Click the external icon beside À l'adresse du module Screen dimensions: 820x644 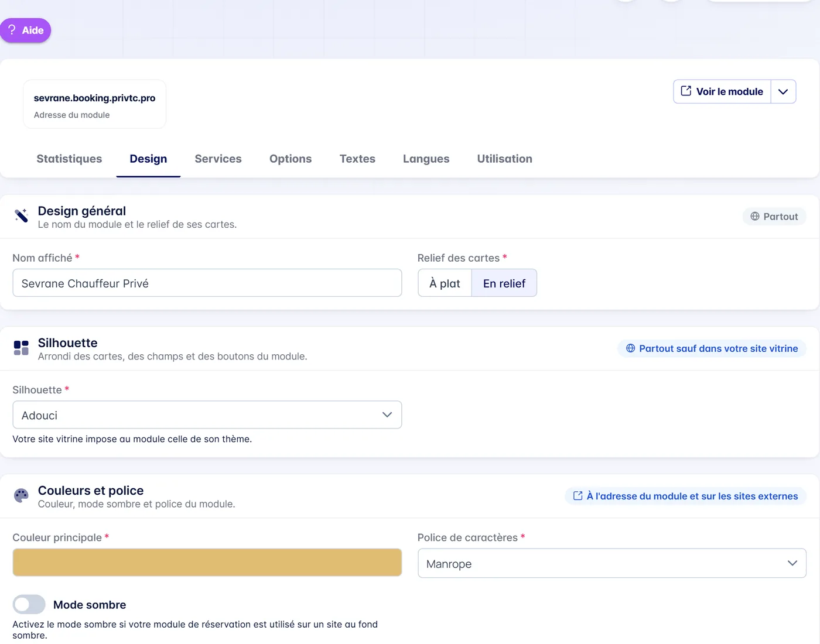coord(578,496)
